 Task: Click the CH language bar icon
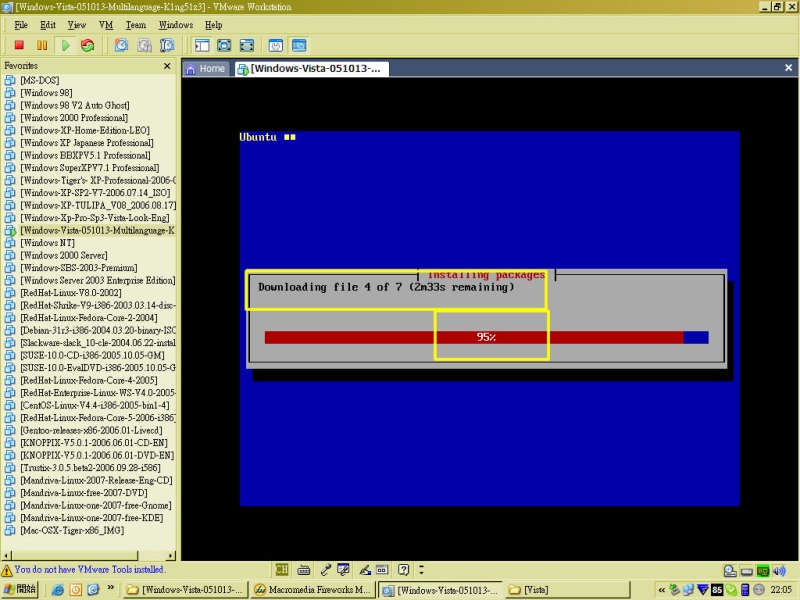(x=281, y=569)
